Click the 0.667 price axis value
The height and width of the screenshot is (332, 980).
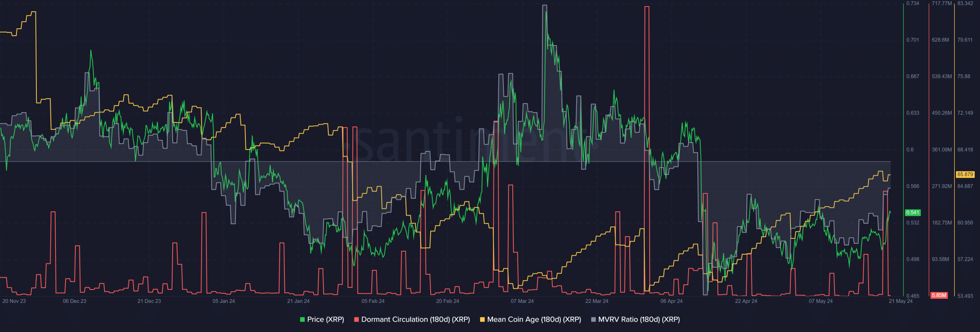pos(913,77)
